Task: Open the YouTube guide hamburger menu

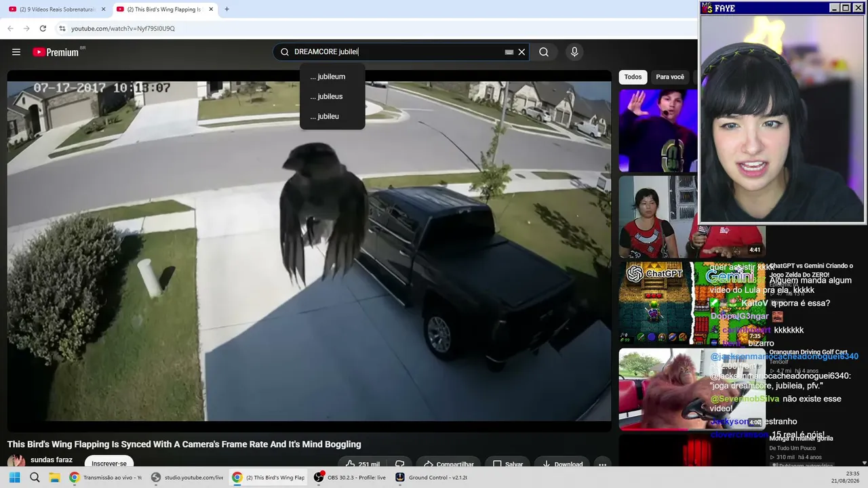Action: pyautogui.click(x=16, y=52)
